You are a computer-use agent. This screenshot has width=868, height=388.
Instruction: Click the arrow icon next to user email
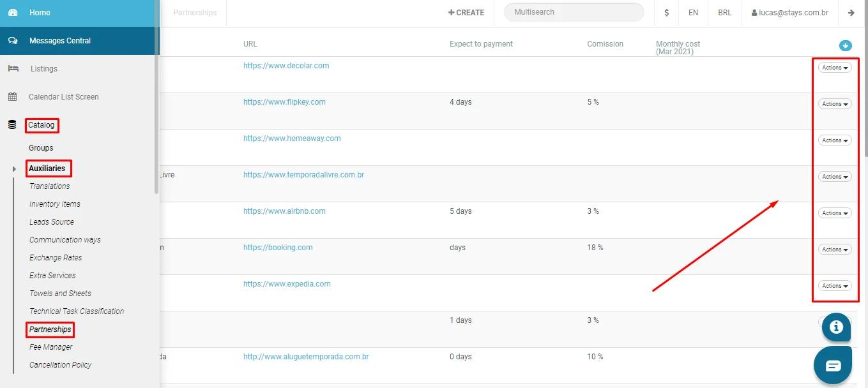[851, 13]
